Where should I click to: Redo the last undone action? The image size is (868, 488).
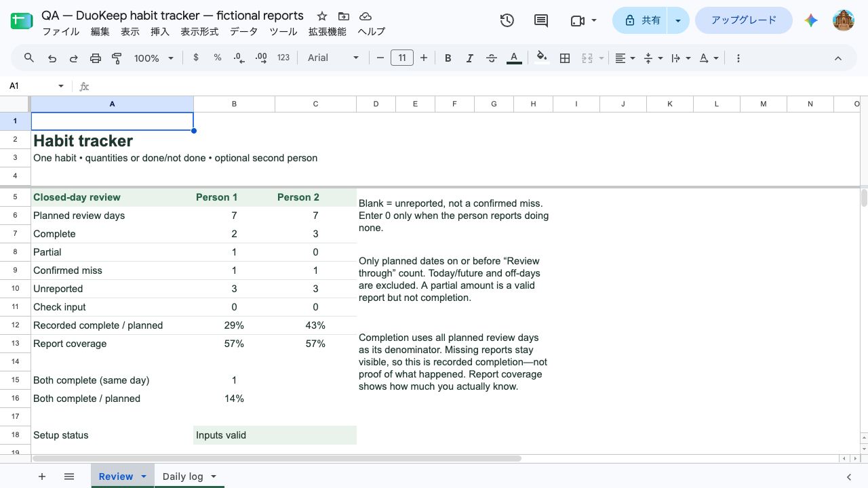coord(73,58)
